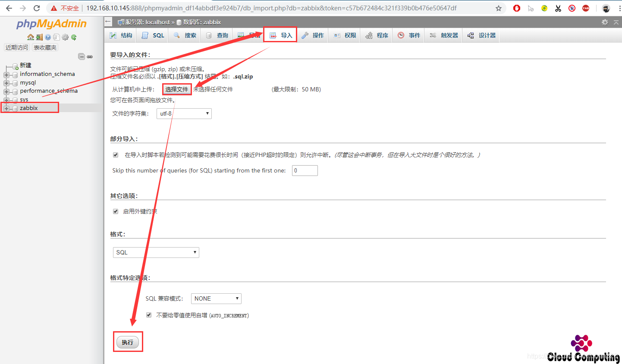This screenshot has width=622, height=364.
Task: Bookmark this page with the star icon
Action: pos(499,8)
